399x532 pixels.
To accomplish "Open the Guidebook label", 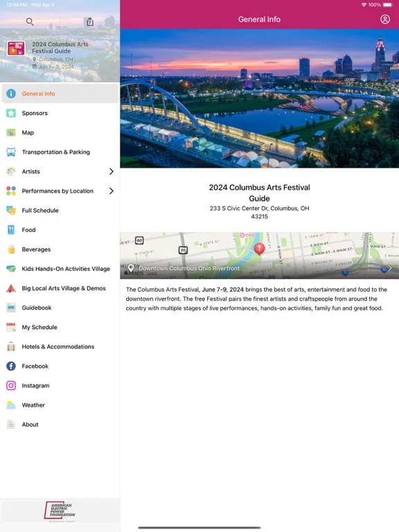I will 37,308.
